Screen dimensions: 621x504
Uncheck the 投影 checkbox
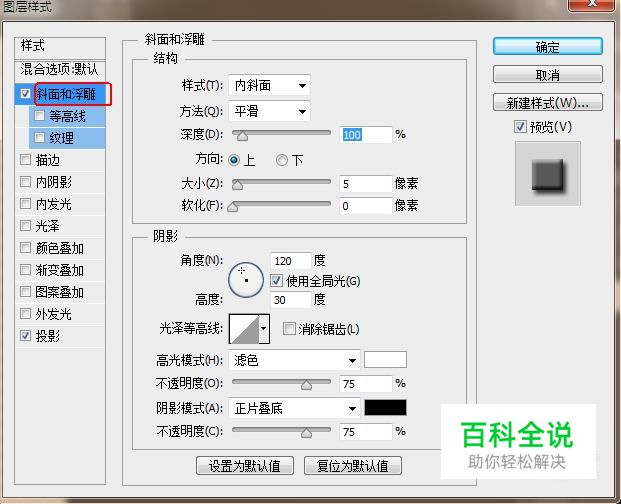point(25,336)
